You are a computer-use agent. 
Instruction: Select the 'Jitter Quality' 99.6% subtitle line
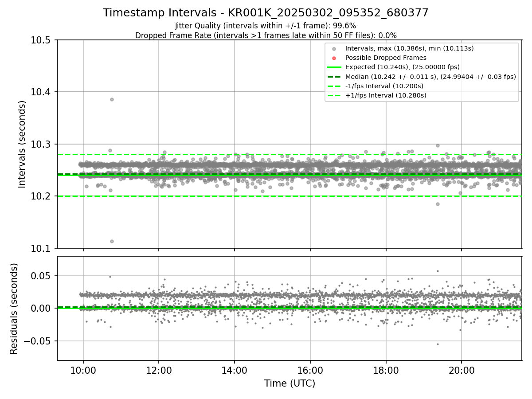coord(266,26)
